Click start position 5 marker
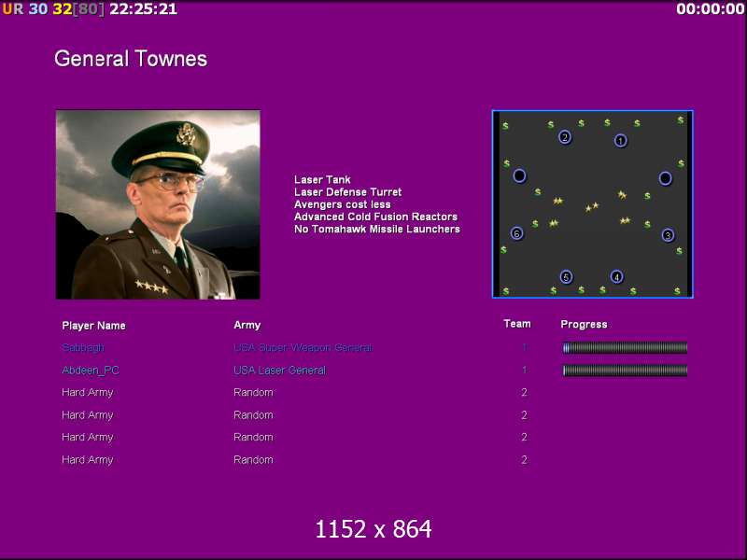Viewport: 747px width, 560px height. click(x=566, y=276)
